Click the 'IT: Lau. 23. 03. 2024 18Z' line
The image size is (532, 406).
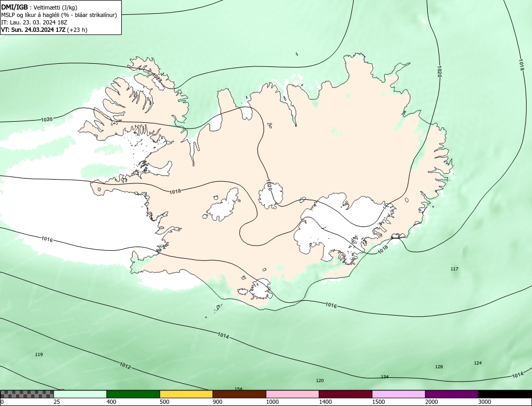point(34,22)
